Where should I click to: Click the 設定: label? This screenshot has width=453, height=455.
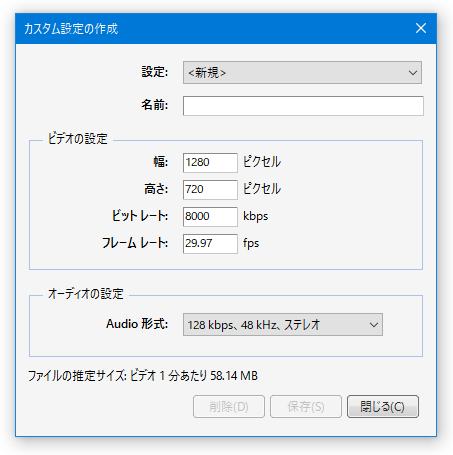click(x=155, y=72)
